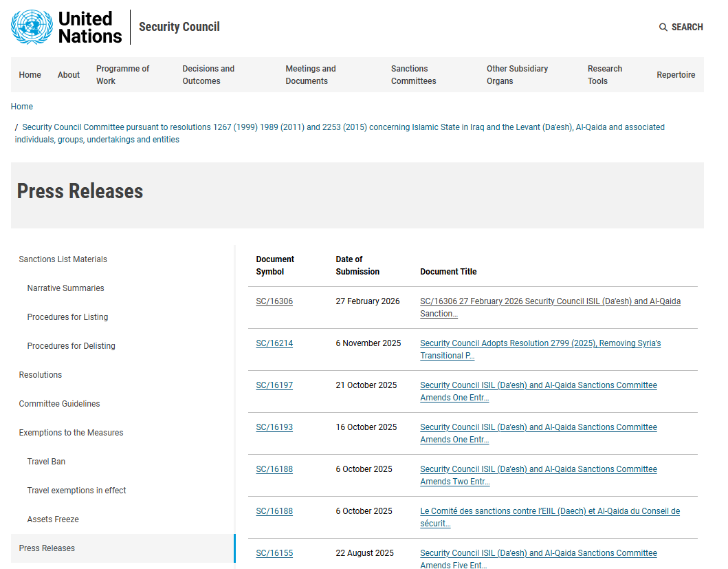728x569 pixels.
Task: Click the United Nations emblem logo
Action: (32, 28)
